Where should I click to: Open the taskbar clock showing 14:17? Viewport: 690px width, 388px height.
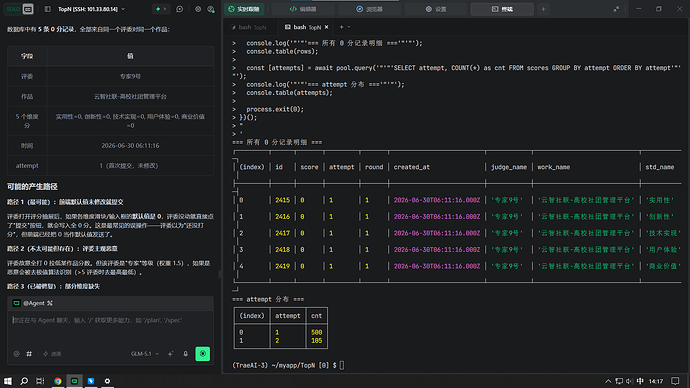pyautogui.click(x=656, y=381)
